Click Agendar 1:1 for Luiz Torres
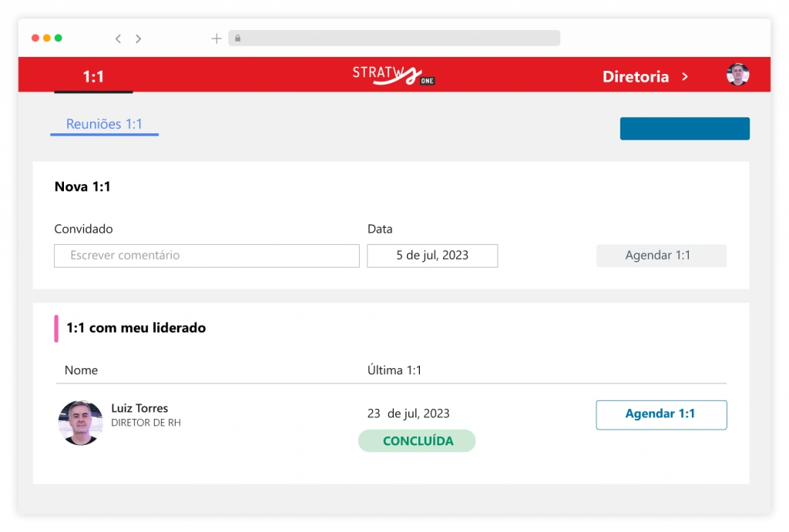Screen dimensions: 789x532 [x=661, y=414]
